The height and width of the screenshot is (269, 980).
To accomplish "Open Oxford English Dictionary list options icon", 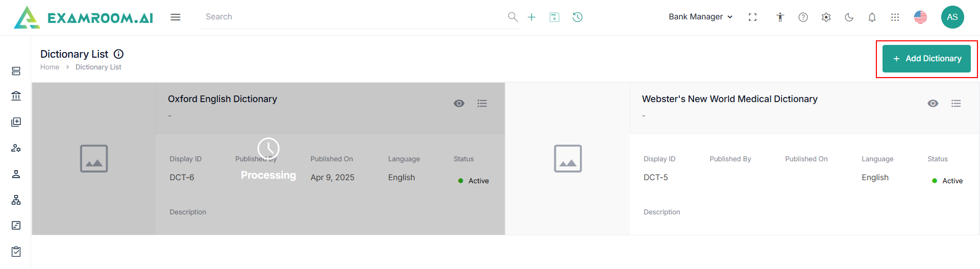I will tap(482, 104).
